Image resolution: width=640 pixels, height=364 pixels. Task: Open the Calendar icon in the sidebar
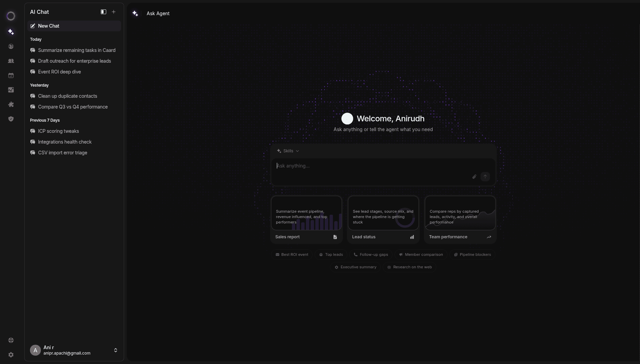[x=11, y=75]
